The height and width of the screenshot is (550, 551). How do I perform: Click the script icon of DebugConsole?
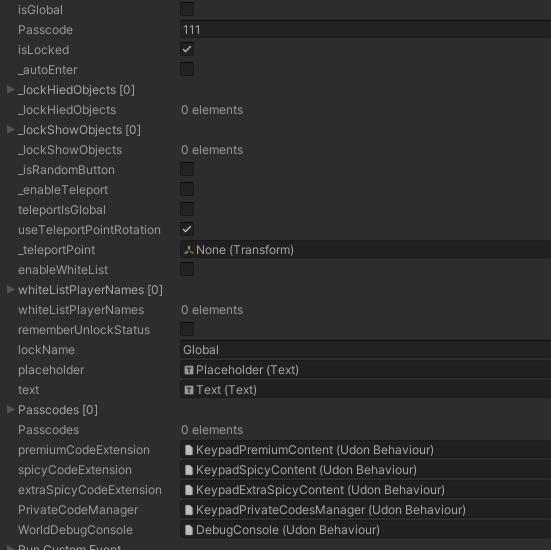tap(189, 530)
